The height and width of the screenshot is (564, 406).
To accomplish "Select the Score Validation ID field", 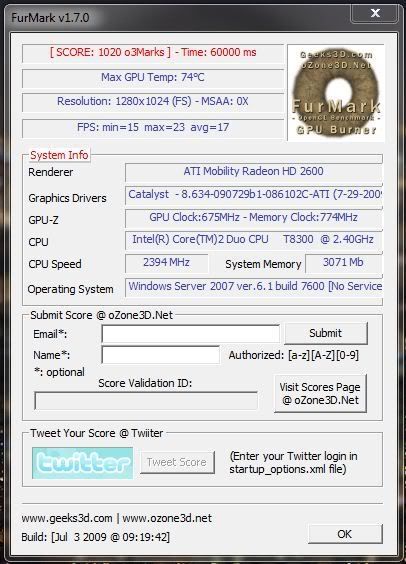I will point(146,401).
